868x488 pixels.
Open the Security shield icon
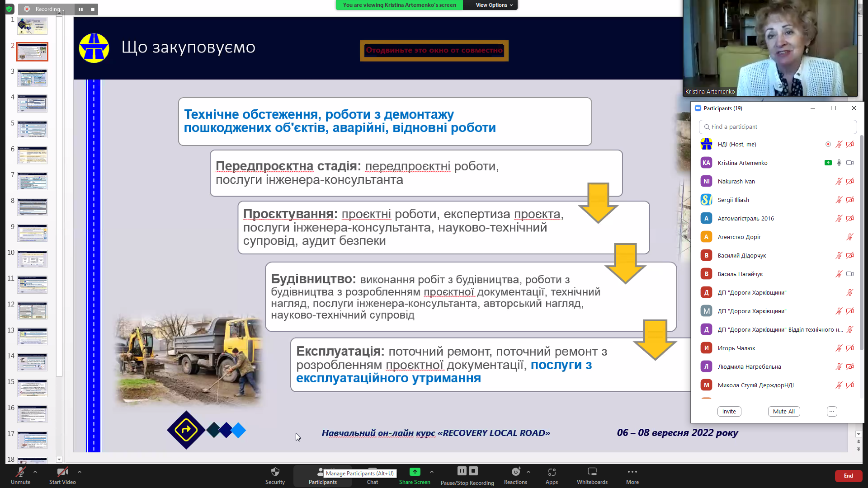tap(275, 472)
